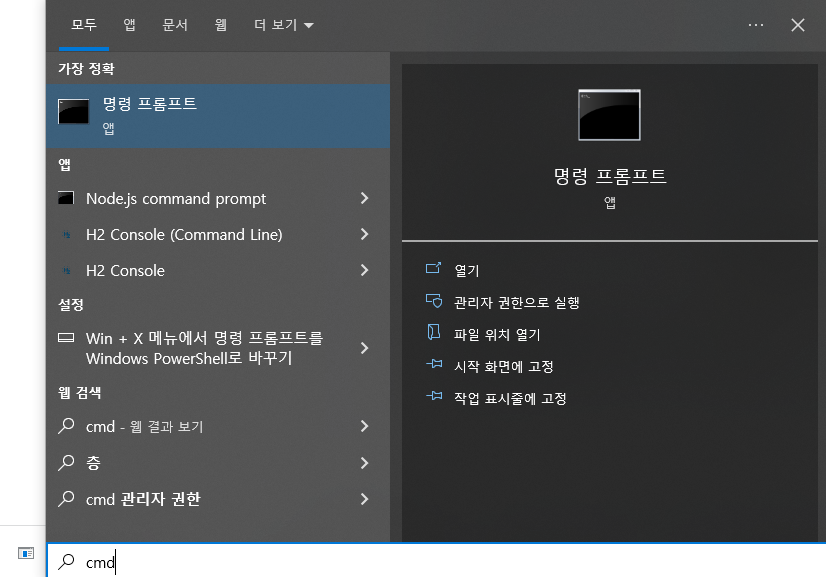Open the three-dot options menu
Viewport: 826px width, 577px height.
[x=756, y=25]
